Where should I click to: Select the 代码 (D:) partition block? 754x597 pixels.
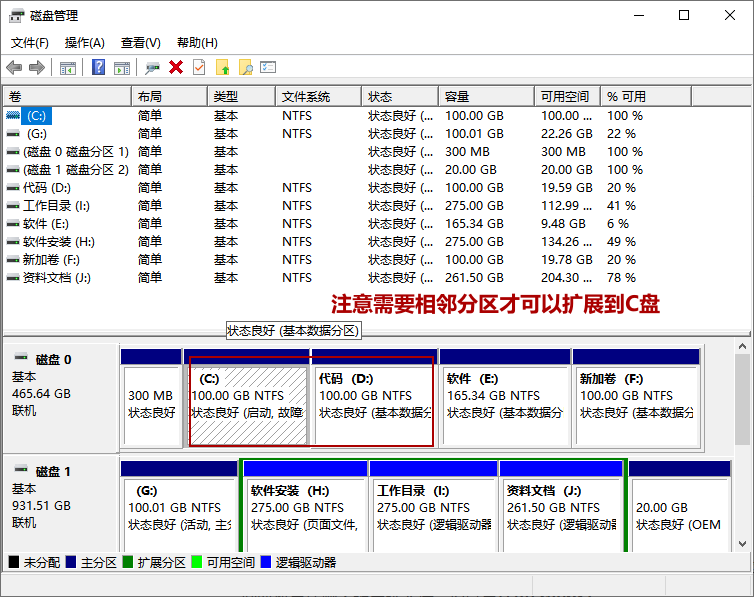[x=375, y=398]
